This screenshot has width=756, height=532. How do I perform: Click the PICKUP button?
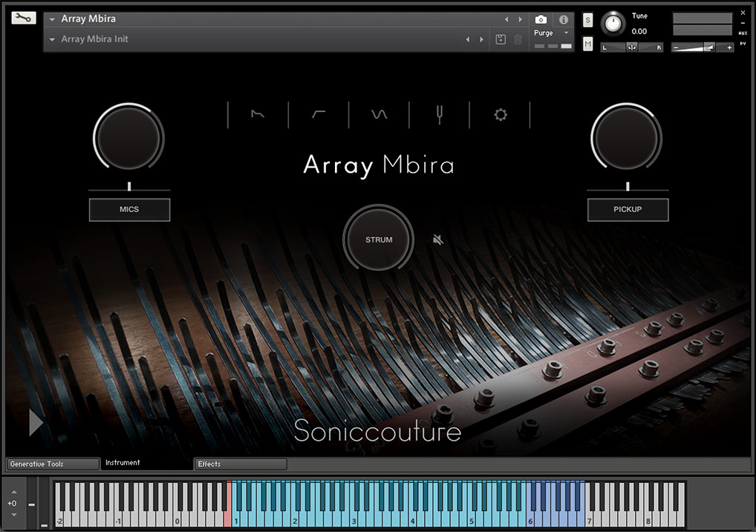(628, 209)
